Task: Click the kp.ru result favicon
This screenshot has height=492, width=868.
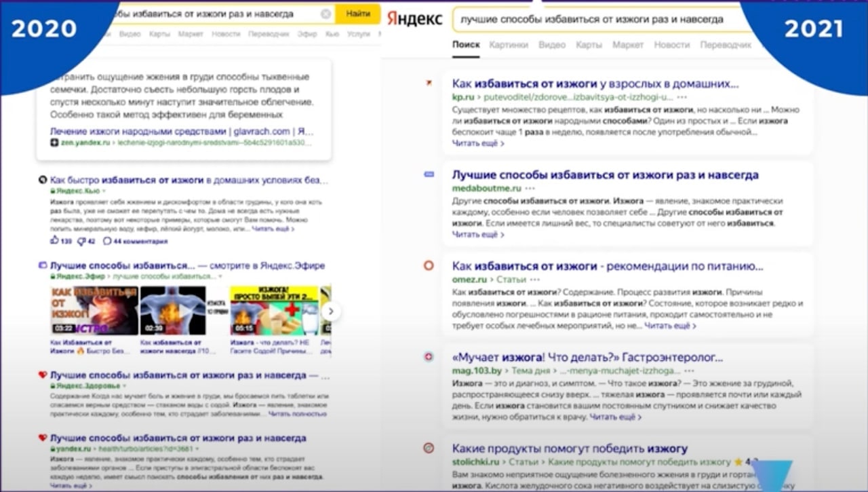Action: pos(429,83)
